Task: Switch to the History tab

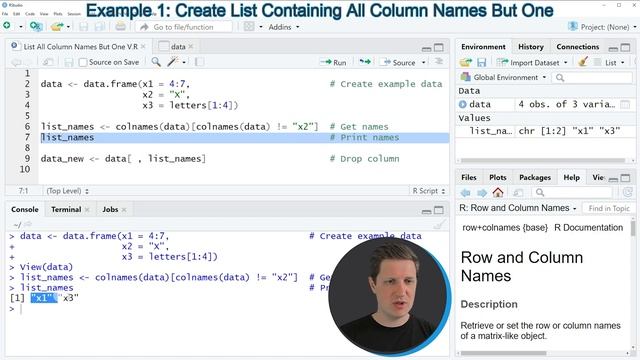Action: click(x=531, y=47)
